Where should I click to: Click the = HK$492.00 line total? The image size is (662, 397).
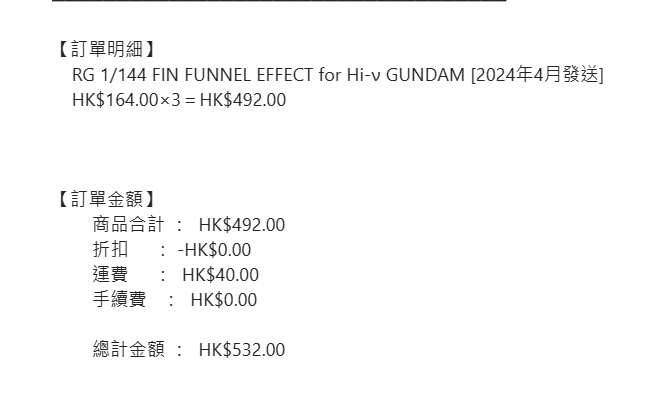(x=236, y=100)
